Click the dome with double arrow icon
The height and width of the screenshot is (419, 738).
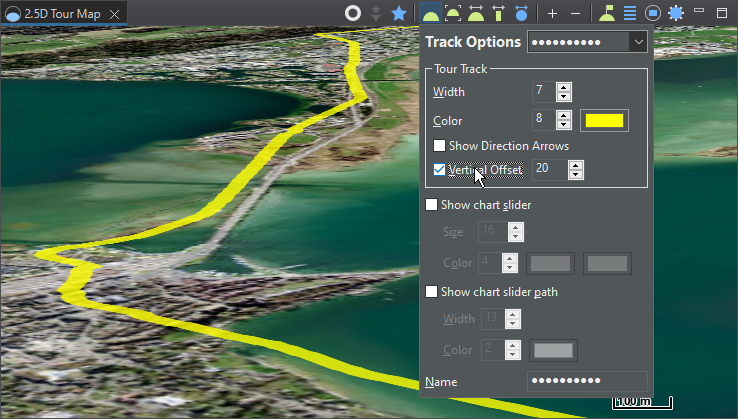point(476,13)
